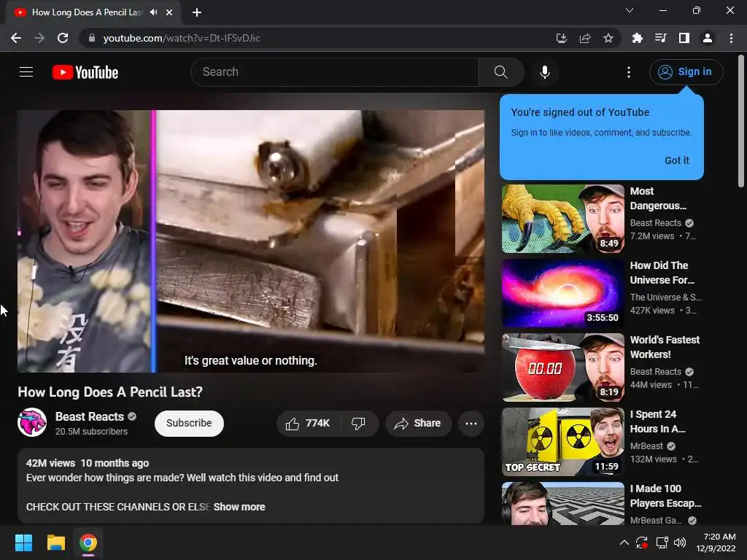Open more actions ellipsis under video
Viewport: 747px width, 560px height.
coord(471,424)
